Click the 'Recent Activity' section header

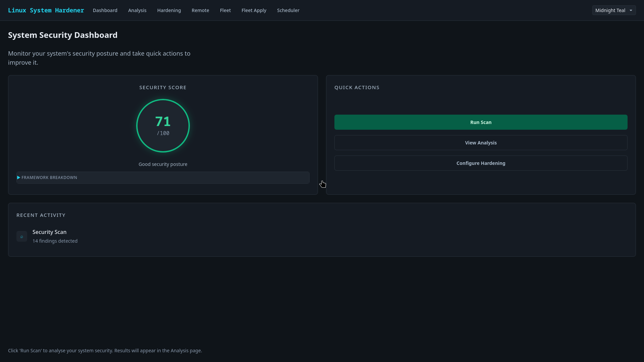click(x=41, y=215)
